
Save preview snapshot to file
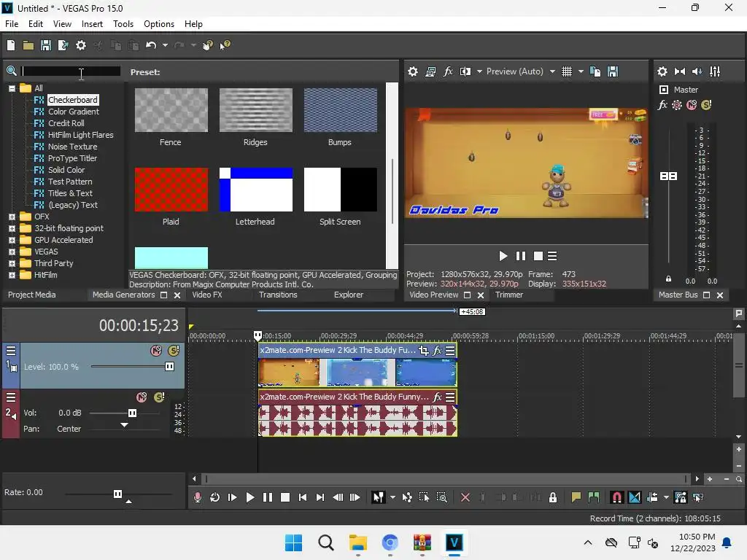pos(613,71)
